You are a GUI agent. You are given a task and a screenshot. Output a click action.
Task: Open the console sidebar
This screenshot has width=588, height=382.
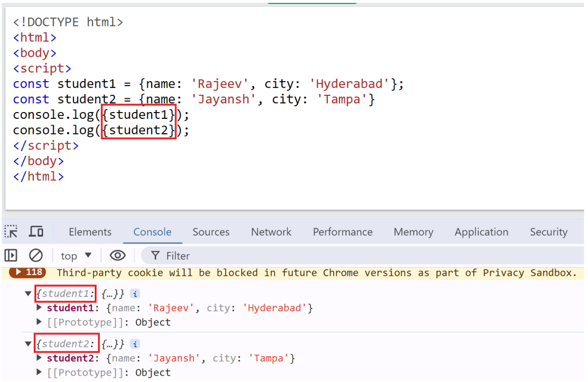tap(11, 256)
